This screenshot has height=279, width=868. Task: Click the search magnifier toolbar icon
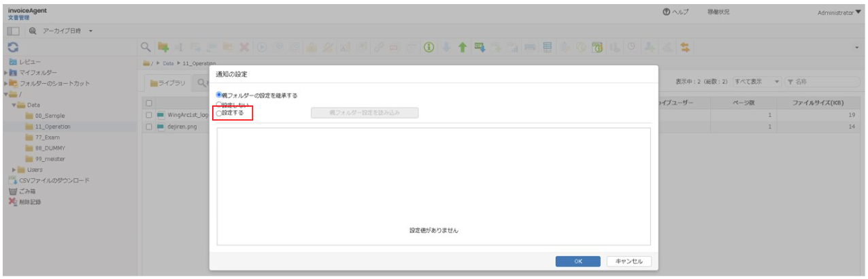[146, 48]
